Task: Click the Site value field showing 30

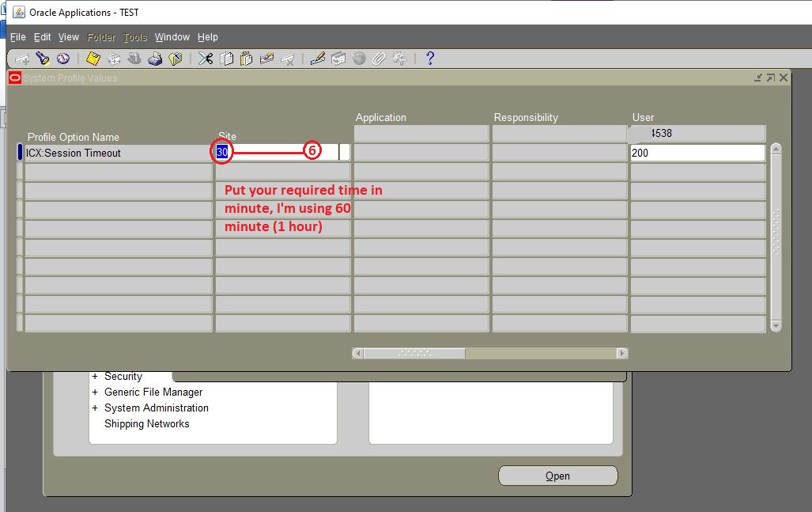Action: [x=221, y=152]
